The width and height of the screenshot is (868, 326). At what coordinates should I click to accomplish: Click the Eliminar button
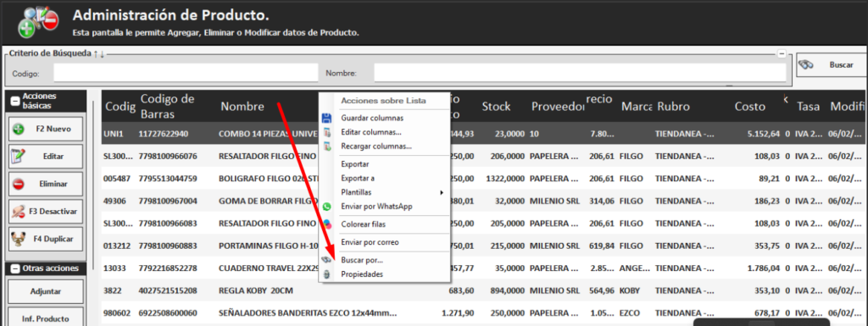46,185
